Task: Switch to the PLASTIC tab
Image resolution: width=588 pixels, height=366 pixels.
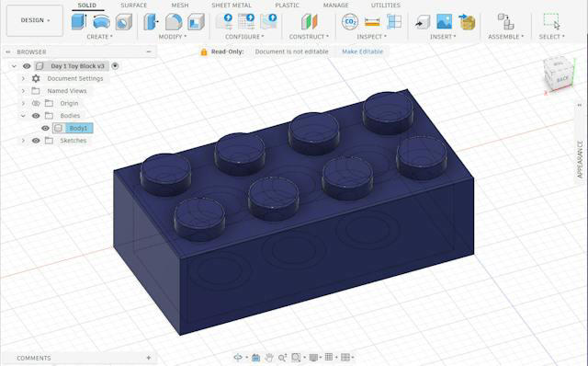Action: pyautogui.click(x=288, y=6)
